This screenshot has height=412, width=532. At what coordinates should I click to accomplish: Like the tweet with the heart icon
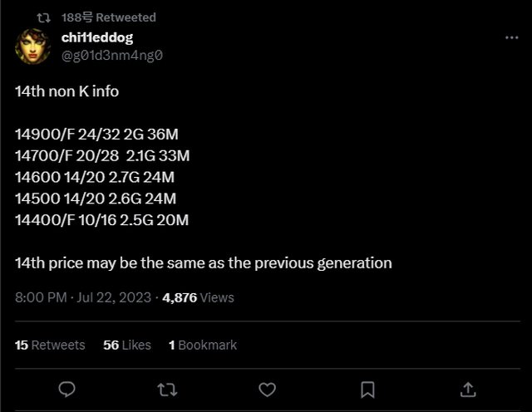268,389
